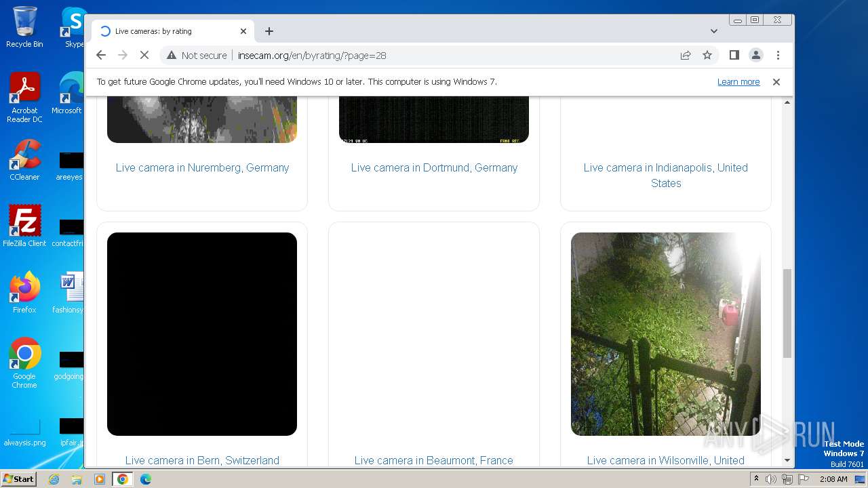Click the scrollbar up arrow
This screenshot has width=868, height=488.
pos(787,102)
